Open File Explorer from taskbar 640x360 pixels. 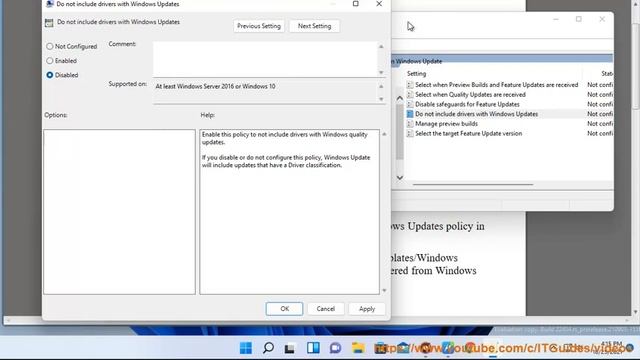(x=358, y=348)
